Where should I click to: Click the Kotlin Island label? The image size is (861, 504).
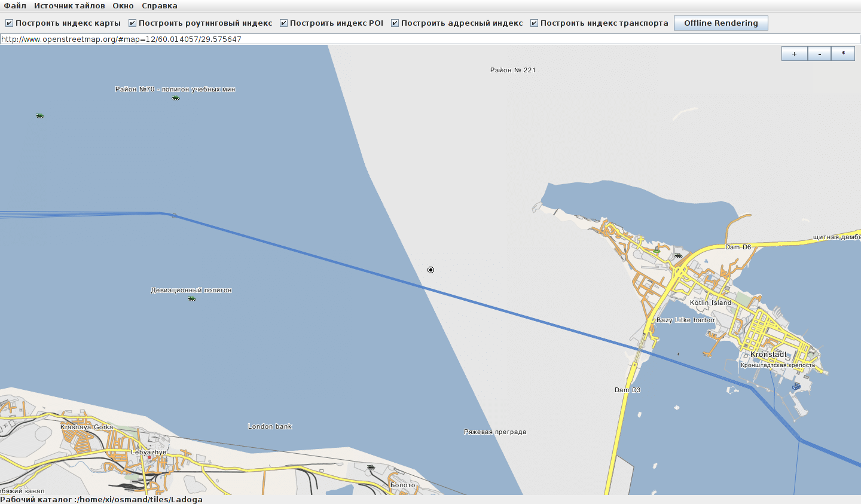pos(710,303)
